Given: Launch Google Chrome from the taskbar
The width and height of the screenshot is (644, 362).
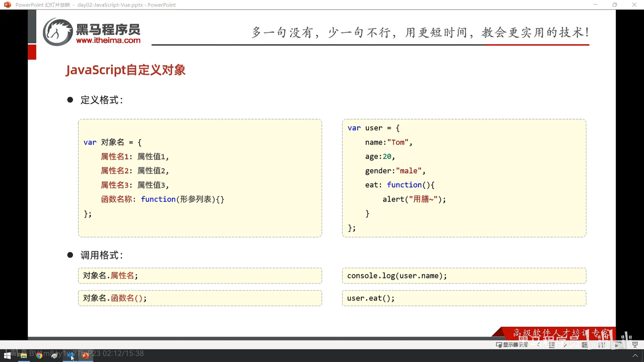Looking at the screenshot, I should (x=39, y=355).
